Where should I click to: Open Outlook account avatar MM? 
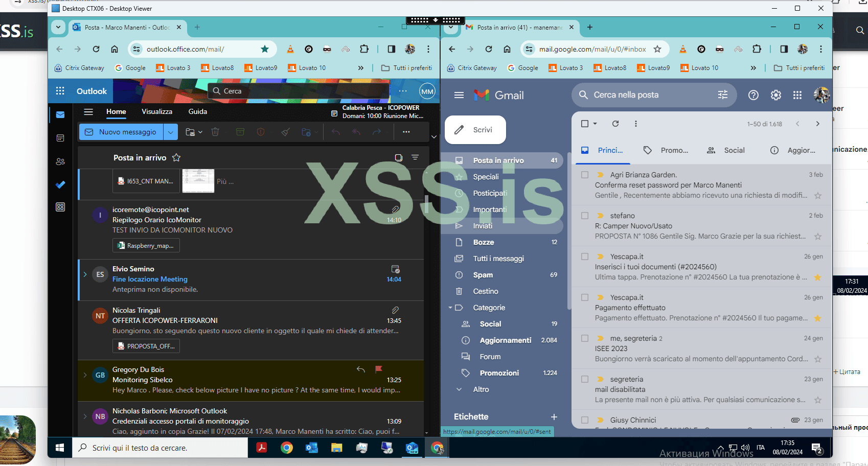[x=427, y=91]
